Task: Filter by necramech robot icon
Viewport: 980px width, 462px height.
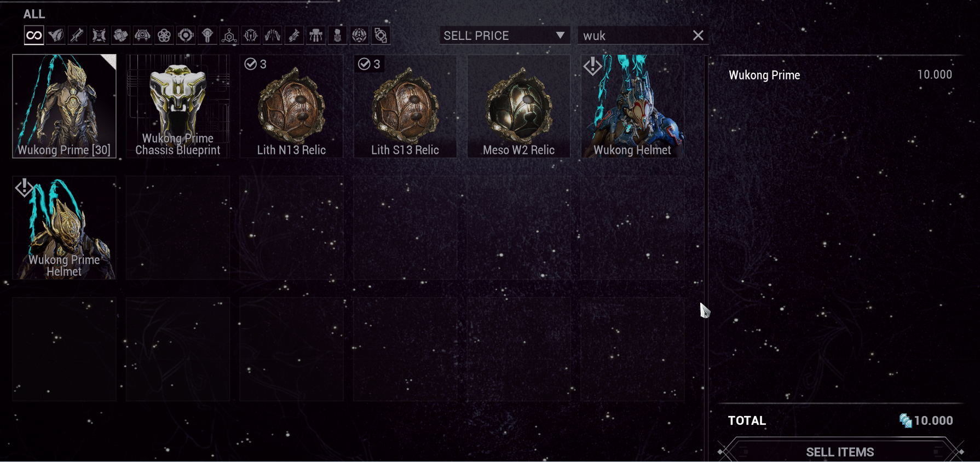Action: click(x=316, y=36)
